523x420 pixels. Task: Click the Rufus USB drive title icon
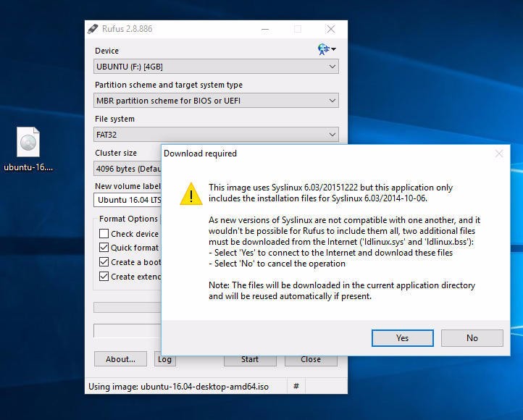coord(93,29)
